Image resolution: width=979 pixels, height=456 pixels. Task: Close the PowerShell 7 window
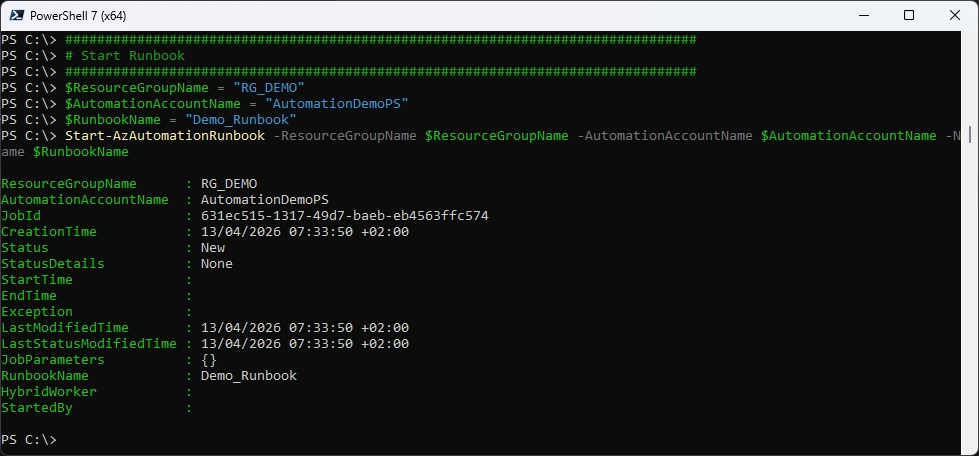[x=954, y=16]
